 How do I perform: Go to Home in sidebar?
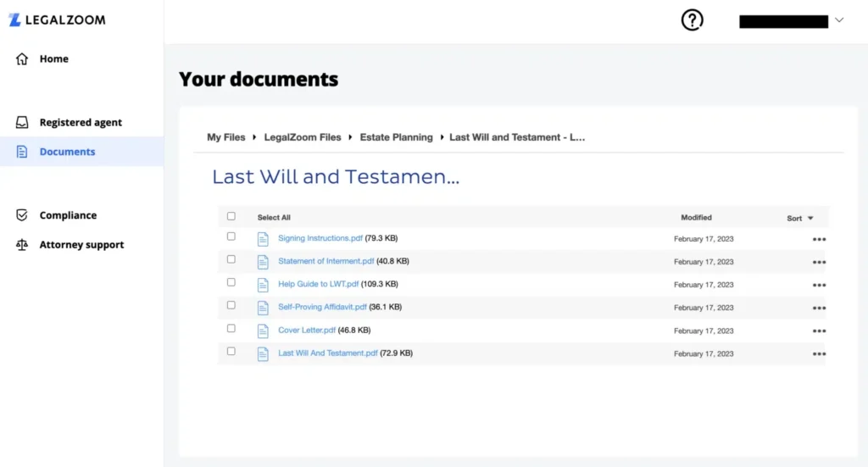click(x=53, y=58)
